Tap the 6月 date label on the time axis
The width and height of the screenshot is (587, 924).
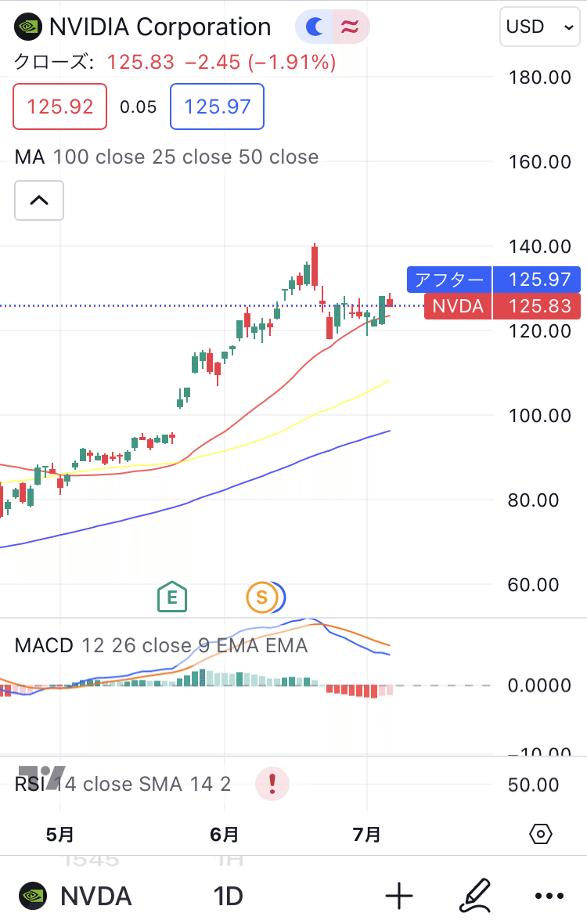pos(225,835)
